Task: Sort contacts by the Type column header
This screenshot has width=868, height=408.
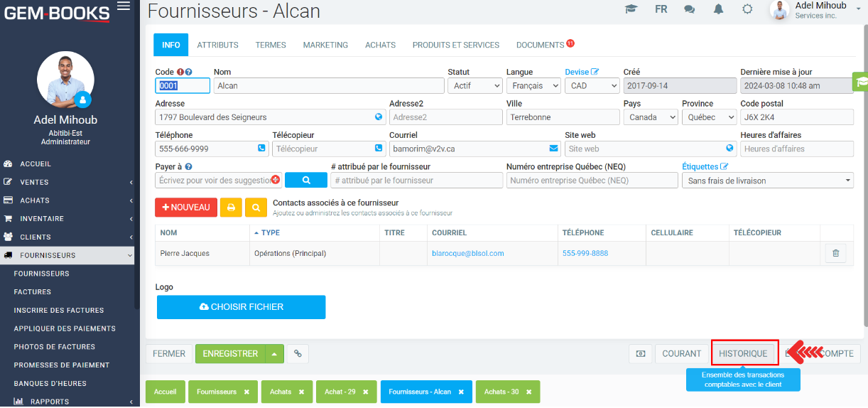Action: click(270, 232)
